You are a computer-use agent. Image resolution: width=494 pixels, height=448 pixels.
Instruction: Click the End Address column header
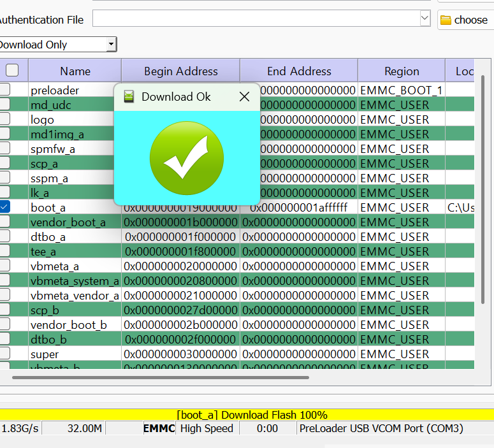299,71
